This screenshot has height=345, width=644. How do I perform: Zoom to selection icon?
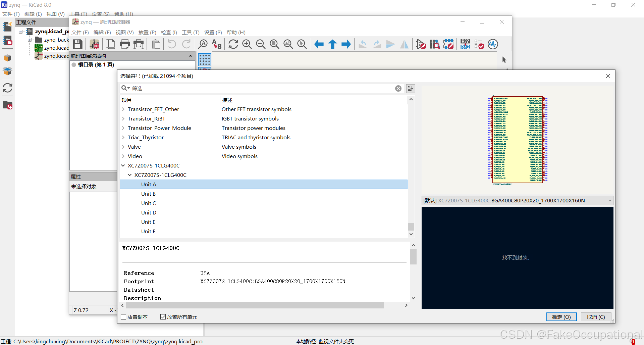[302, 44]
